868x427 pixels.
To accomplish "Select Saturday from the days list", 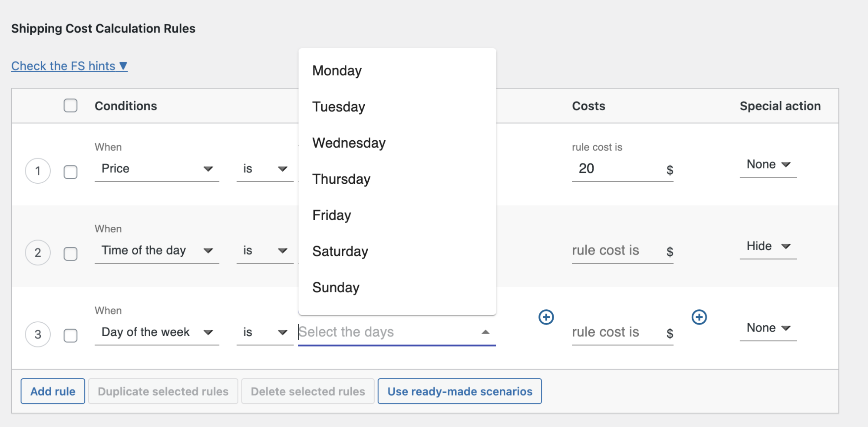I will pyautogui.click(x=397, y=251).
